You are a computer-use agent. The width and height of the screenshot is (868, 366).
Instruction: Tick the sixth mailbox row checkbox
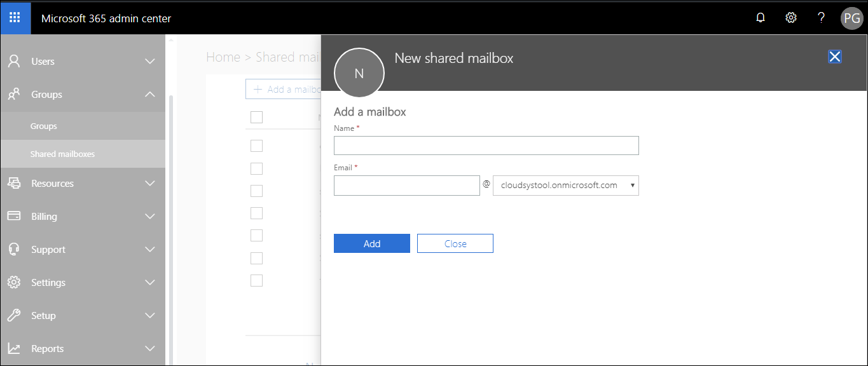click(x=256, y=258)
